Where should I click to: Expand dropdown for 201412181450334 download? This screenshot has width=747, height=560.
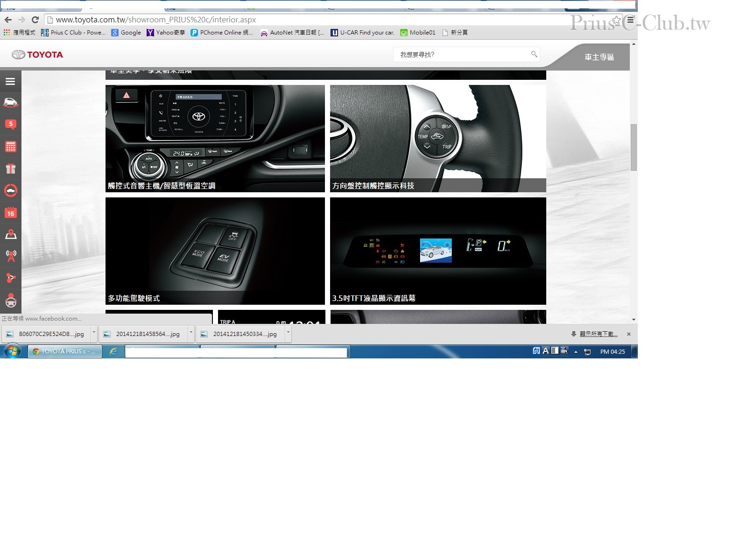tap(288, 334)
